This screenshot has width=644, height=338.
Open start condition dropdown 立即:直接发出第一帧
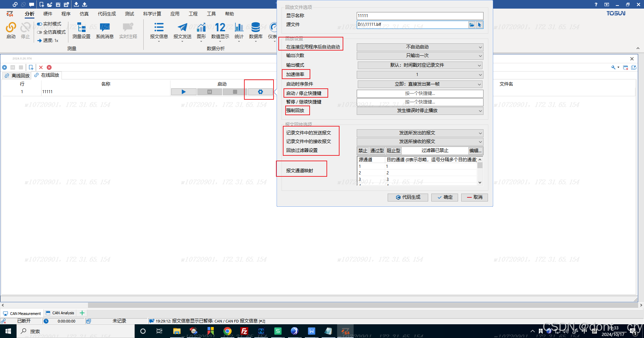click(420, 84)
